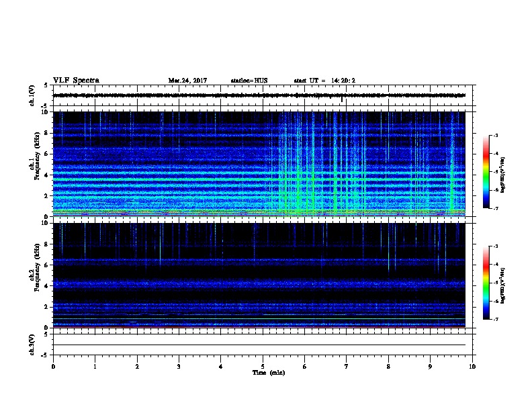Screen dimensions: 532x411
Task: Click the "-3" label on ch.1 colorbar
Action: coord(495,136)
